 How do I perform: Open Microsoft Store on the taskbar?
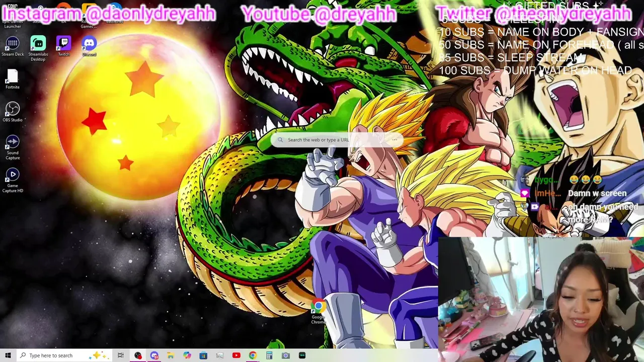203,355
